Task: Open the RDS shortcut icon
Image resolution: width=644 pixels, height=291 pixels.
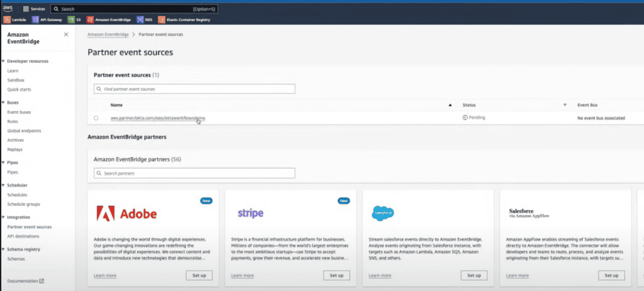Action: coord(140,20)
